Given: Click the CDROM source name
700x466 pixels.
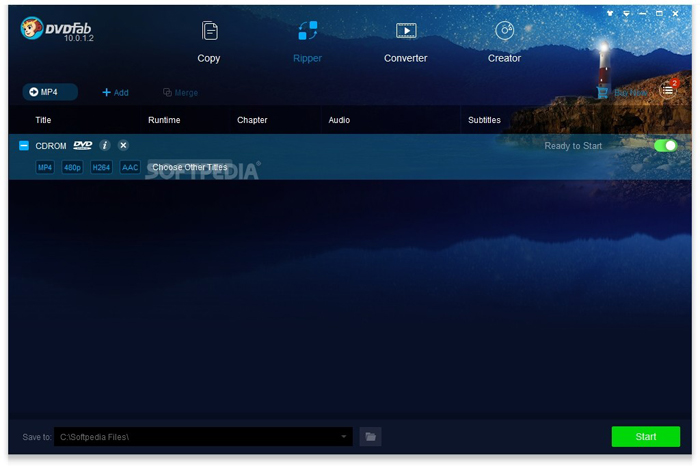Looking at the screenshot, I should pos(51,146).
